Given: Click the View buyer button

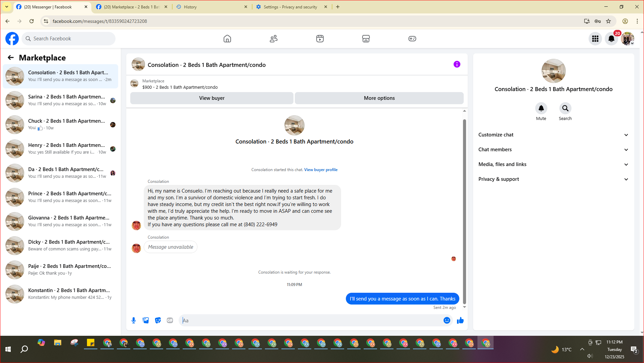Looking at the screenshot, I should coord(212,98).
